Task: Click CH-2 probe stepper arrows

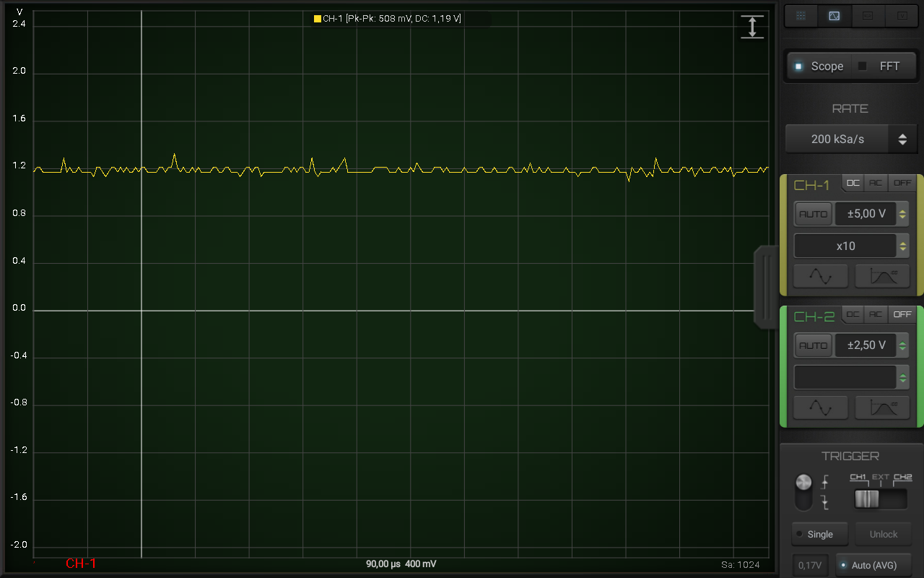Action: click(903, 377)
